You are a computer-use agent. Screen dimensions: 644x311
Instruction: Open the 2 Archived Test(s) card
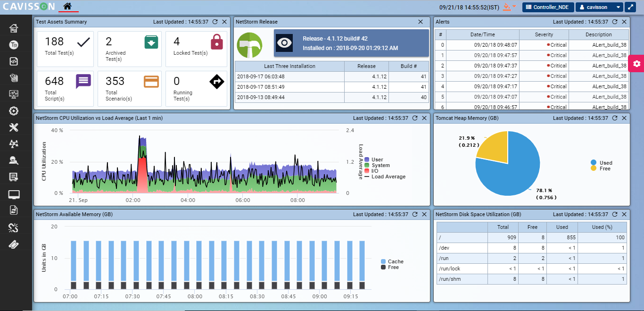pyautogui.click(x=130, y=49)
